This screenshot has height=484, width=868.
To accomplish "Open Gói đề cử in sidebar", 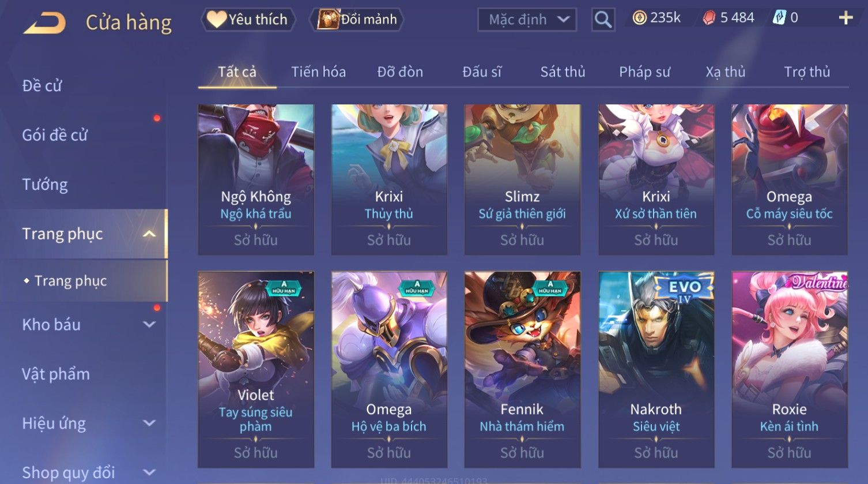I will tap(55, 135).
